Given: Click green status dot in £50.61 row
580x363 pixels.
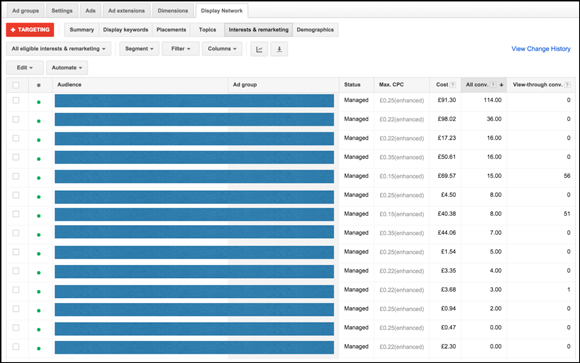Looking at the screenshot, I should [x=38, y=159].
